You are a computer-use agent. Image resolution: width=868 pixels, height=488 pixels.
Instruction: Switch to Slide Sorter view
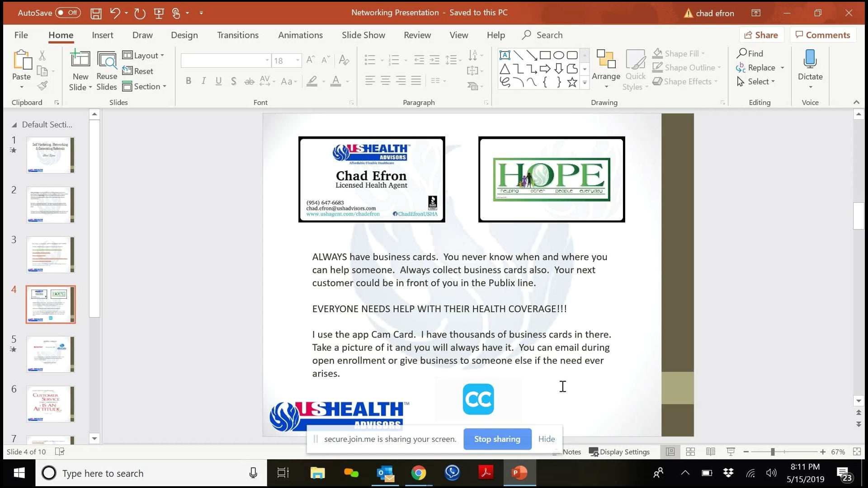point(690,452)
